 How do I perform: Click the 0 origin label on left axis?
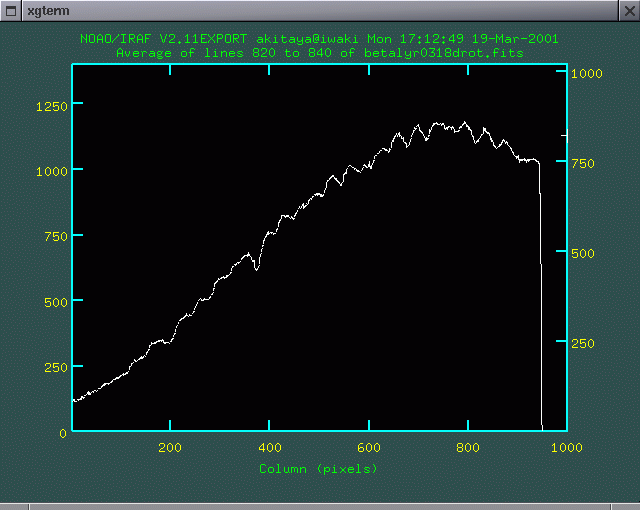pyautogui.click(x=63, y=432)
